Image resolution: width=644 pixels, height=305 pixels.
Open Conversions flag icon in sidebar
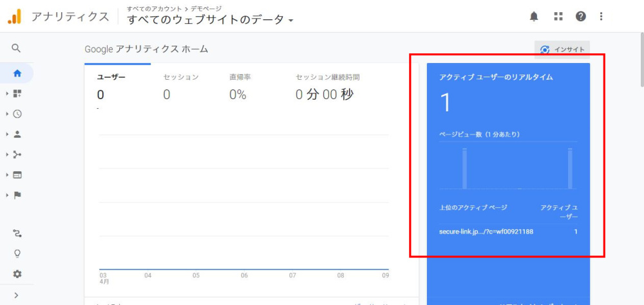click(17, 196)
